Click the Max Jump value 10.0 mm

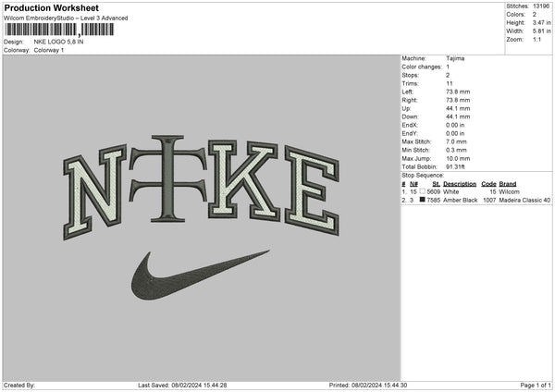[x=458, y=158]
